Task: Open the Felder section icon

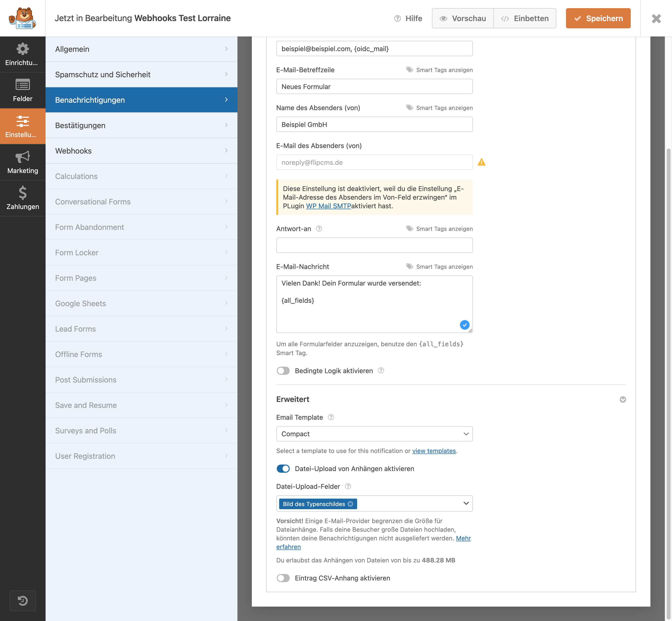Action: click(23, 90)
